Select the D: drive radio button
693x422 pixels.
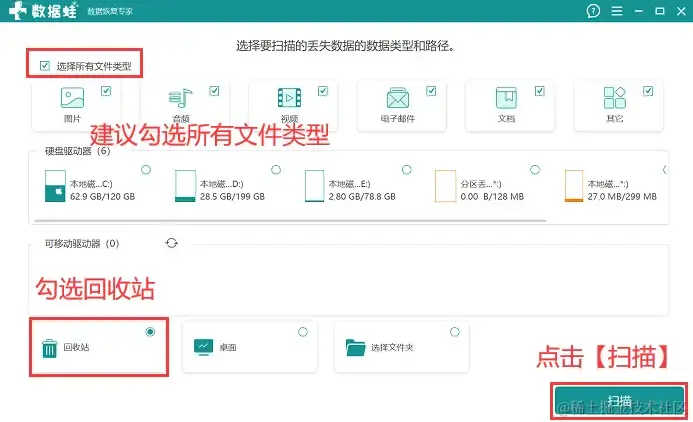(276, 170)
